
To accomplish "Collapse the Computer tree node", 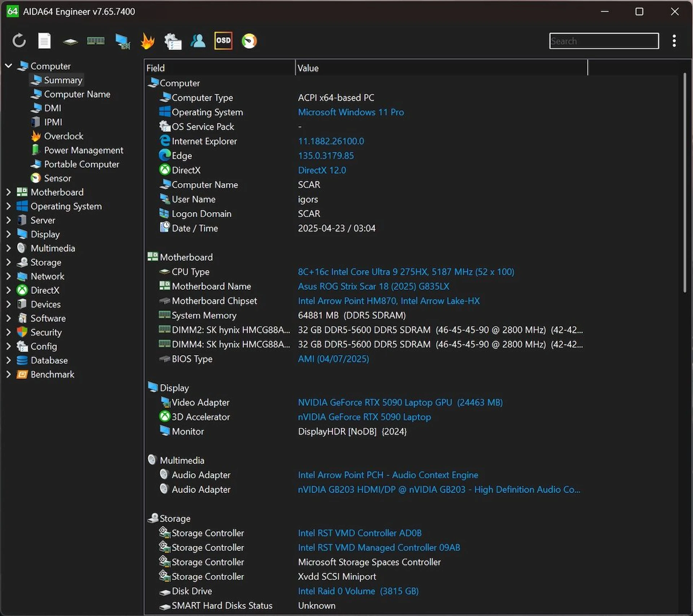I will click(9, 66).
